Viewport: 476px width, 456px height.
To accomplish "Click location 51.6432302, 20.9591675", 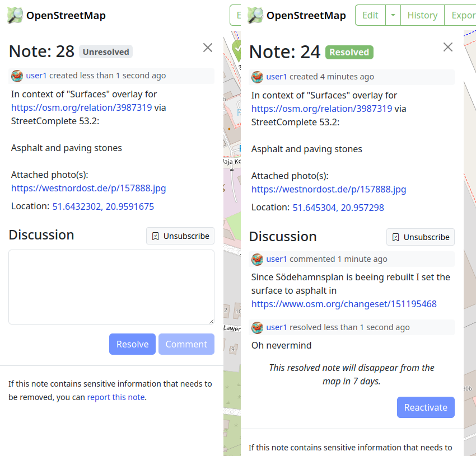I will pos(103,206).
